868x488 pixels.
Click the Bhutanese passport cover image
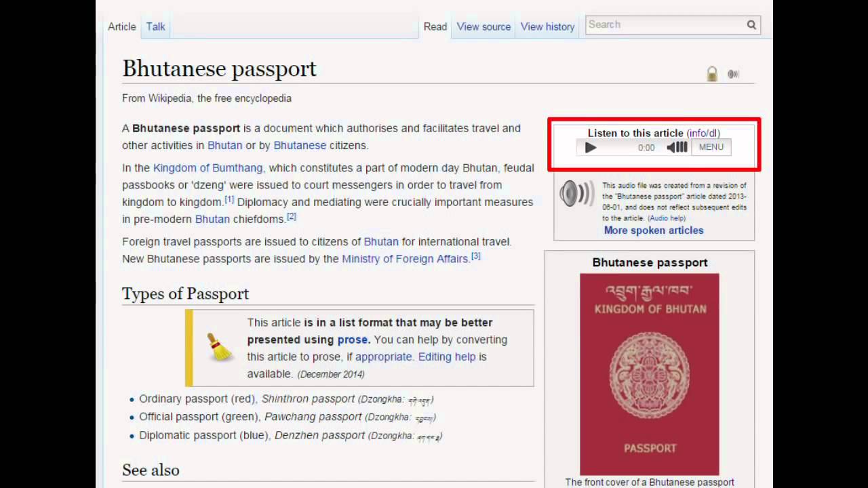pos(650,374)
